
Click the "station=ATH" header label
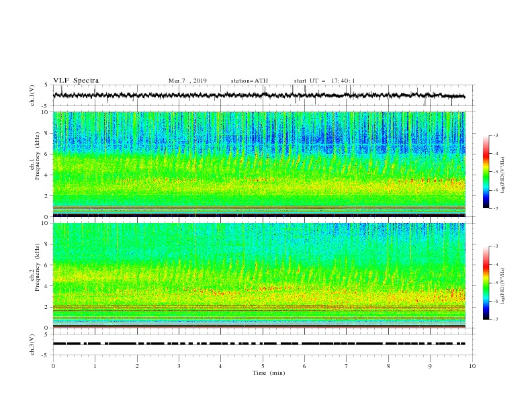coord(249,81)
